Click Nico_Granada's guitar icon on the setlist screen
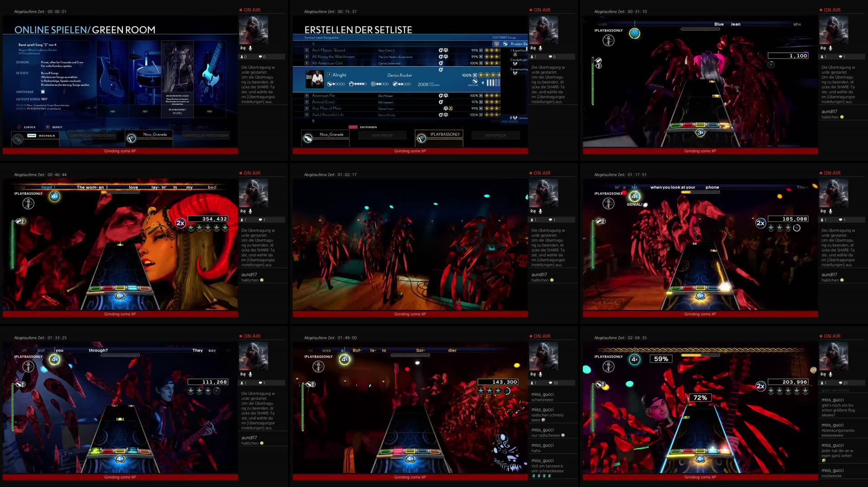The image size is (868, 487). coord(308,138)
